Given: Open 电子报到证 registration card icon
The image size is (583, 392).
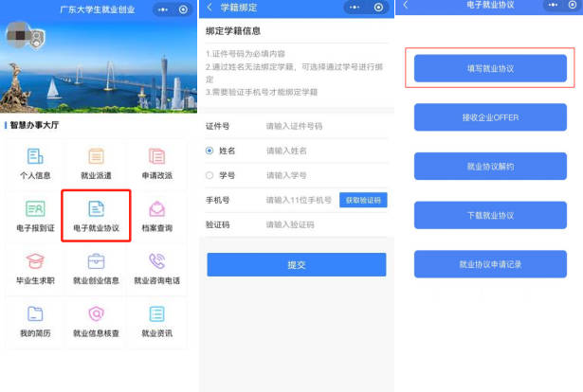Looking at the screenshot, I should coord(35,216).
